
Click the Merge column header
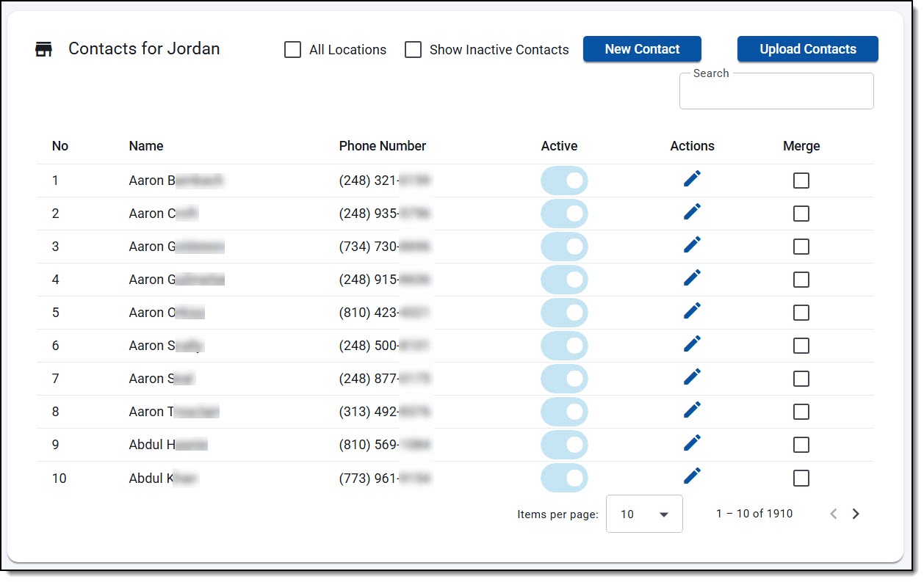pos(801,146)
